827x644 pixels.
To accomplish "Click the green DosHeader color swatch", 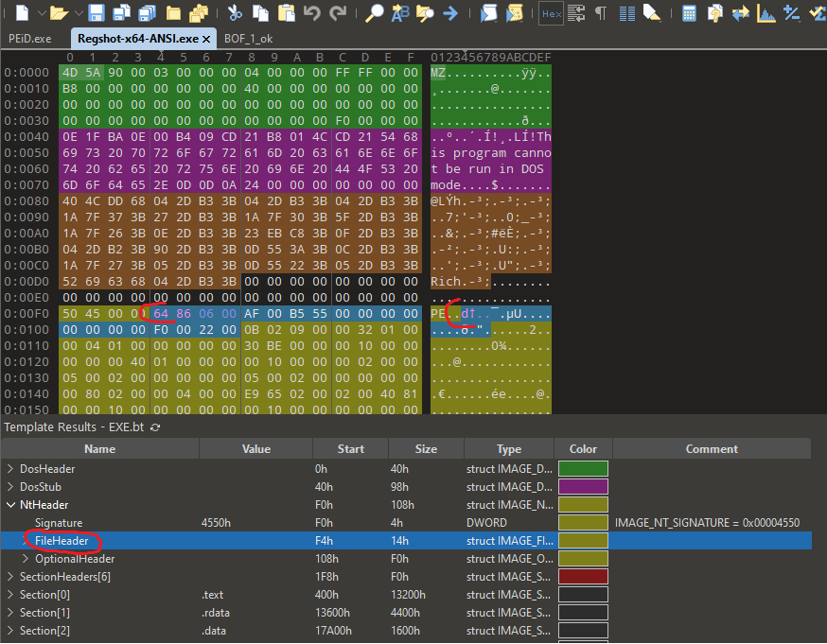I will 583,468.
